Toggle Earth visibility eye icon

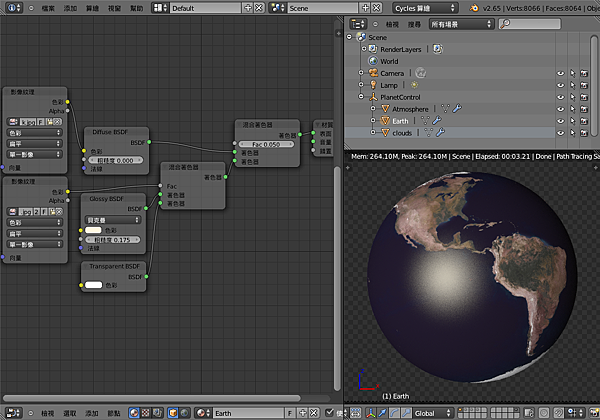click(x=560, y=121)
